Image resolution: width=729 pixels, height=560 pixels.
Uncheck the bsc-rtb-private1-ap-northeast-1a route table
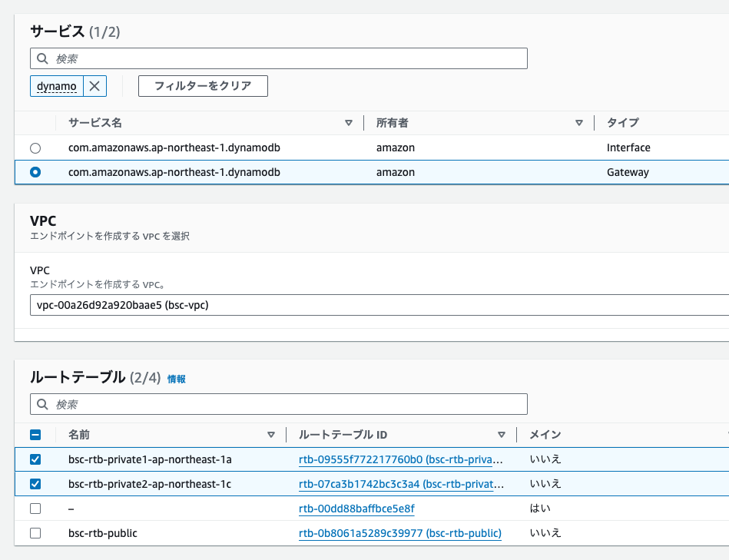pyautogui.click(x=35, y=459)
